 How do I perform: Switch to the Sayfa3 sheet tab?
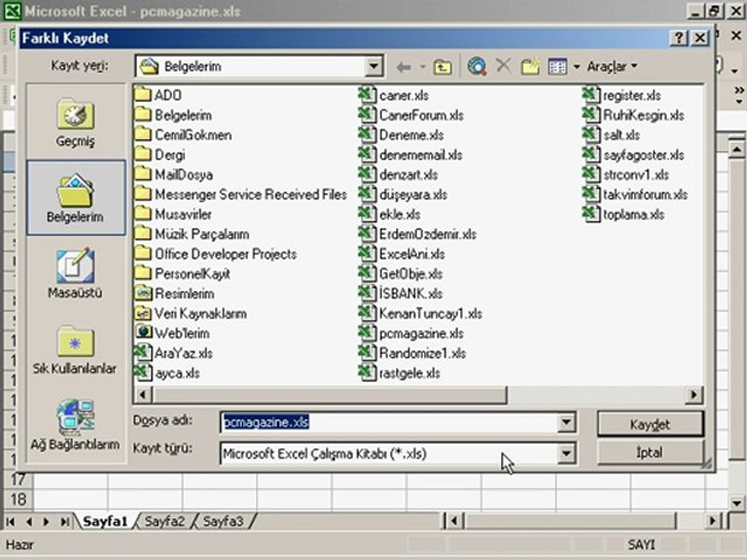tap(223, 521)
